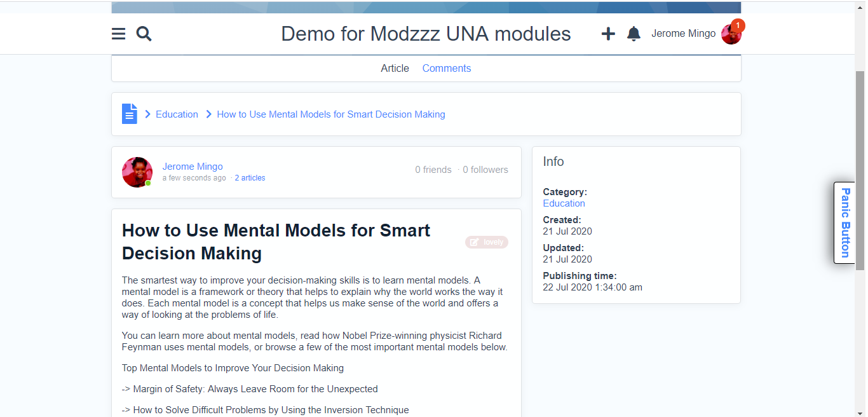Click the article title breadcrumb link

331,114
